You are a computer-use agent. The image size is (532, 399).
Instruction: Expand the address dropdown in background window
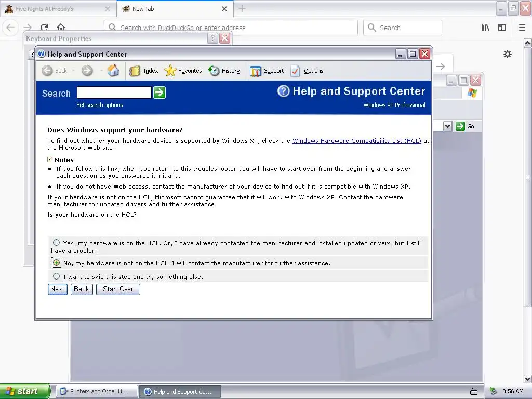tap(447, 126)
